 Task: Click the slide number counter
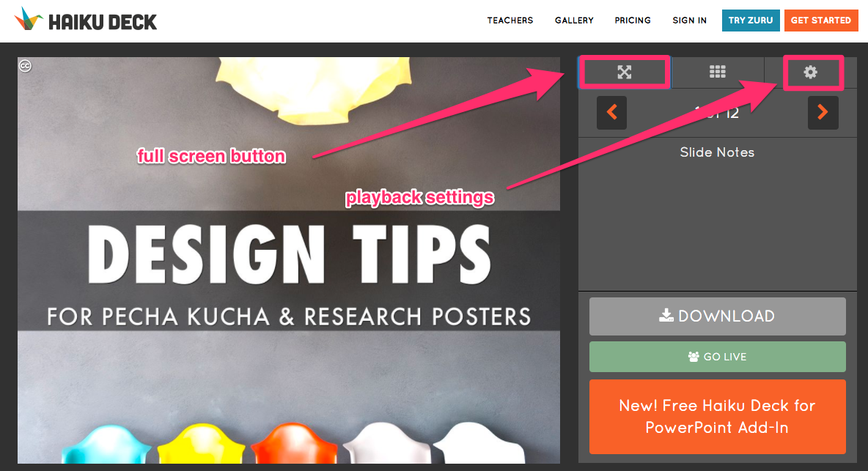click(x=717, y=113)
